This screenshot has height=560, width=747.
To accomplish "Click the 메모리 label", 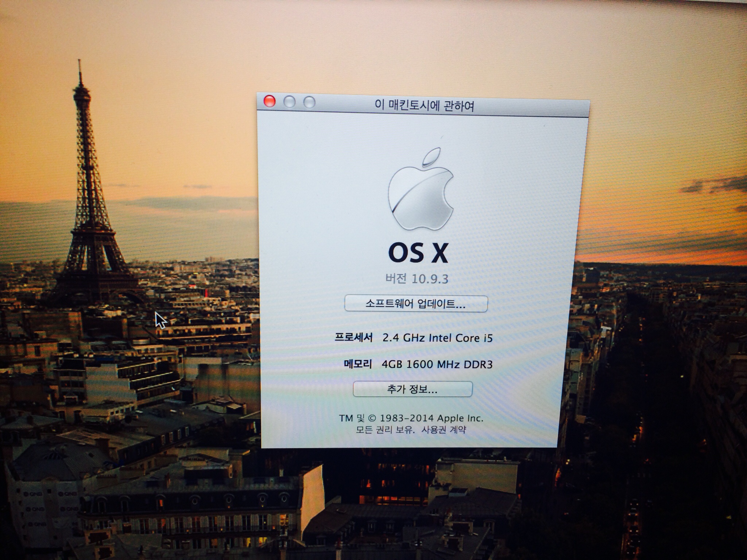I will pyautogui.click(x=358, y=363).
